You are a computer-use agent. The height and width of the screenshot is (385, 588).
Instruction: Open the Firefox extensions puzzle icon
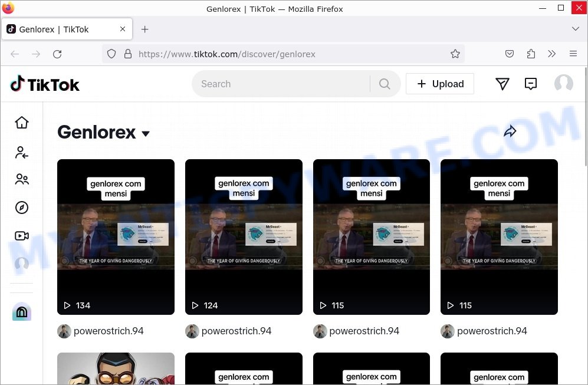tap(531, 54)
